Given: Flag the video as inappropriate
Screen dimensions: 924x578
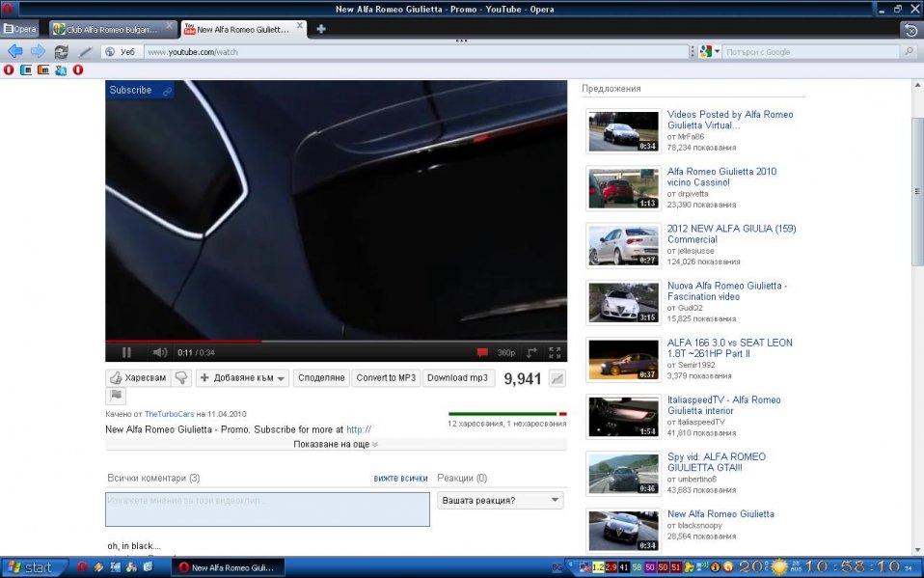Looking at the screenshot, I should pos(115,396).
